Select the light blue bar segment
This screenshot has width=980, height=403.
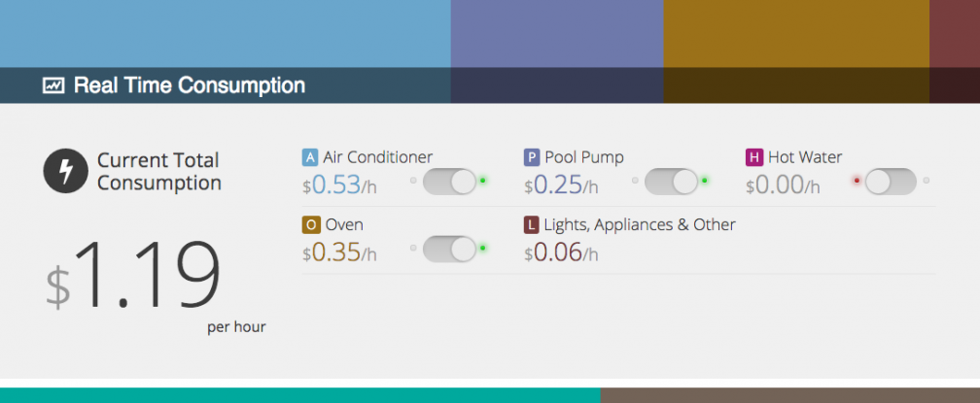click(225, 34)
